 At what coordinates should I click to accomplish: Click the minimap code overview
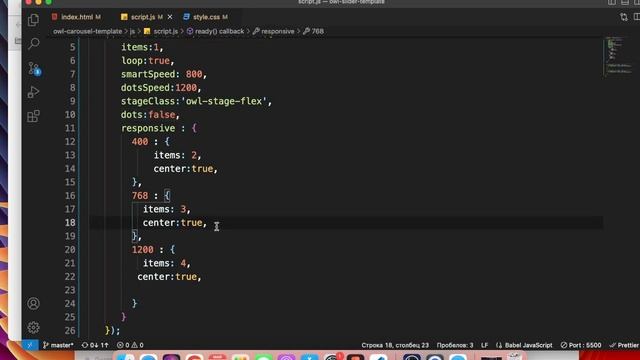[x=619, y=56]
